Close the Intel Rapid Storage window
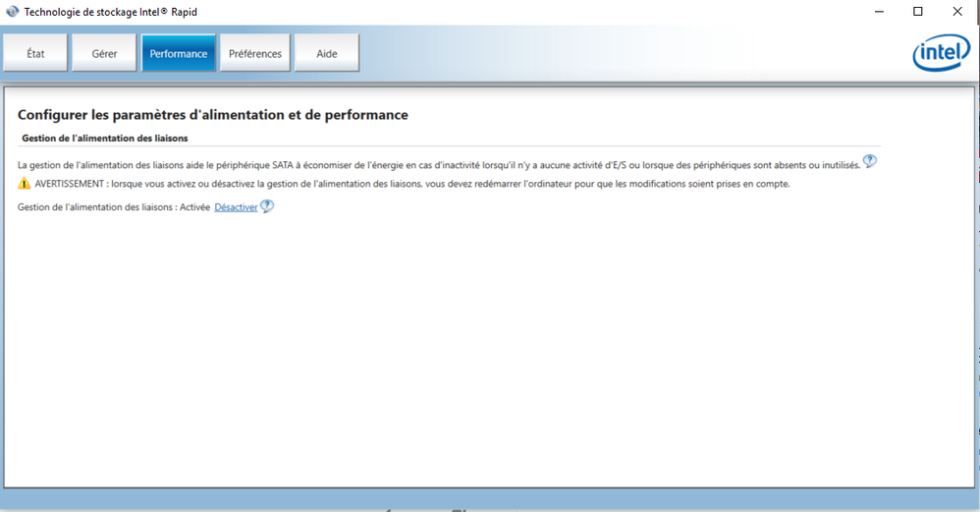The image size is (980, 512). click(956, 11)
